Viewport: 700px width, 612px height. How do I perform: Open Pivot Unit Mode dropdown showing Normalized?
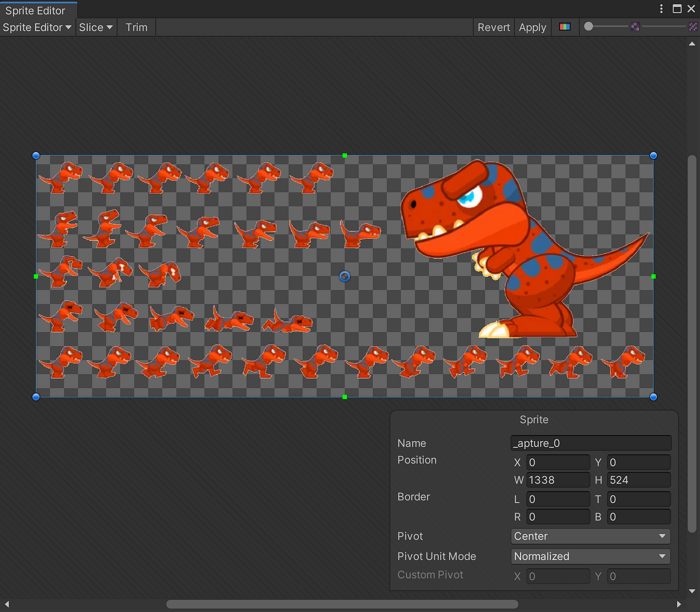click(x=590, y=556)
